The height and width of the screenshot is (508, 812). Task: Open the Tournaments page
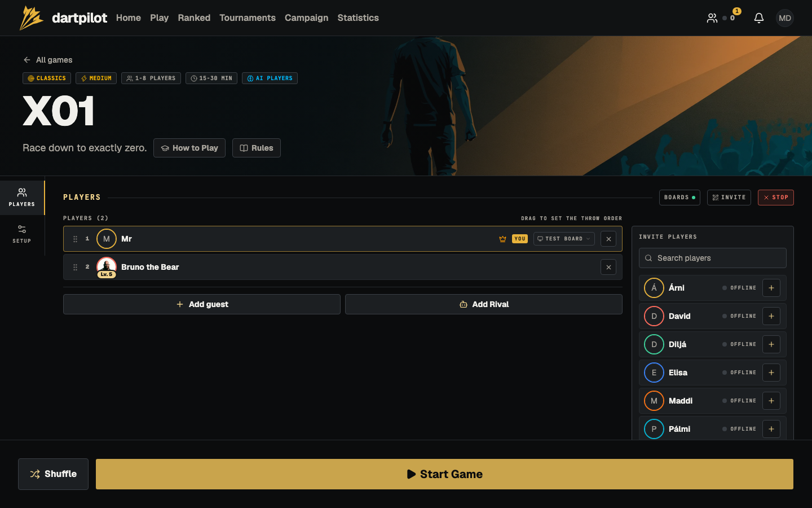coord(248,18)
